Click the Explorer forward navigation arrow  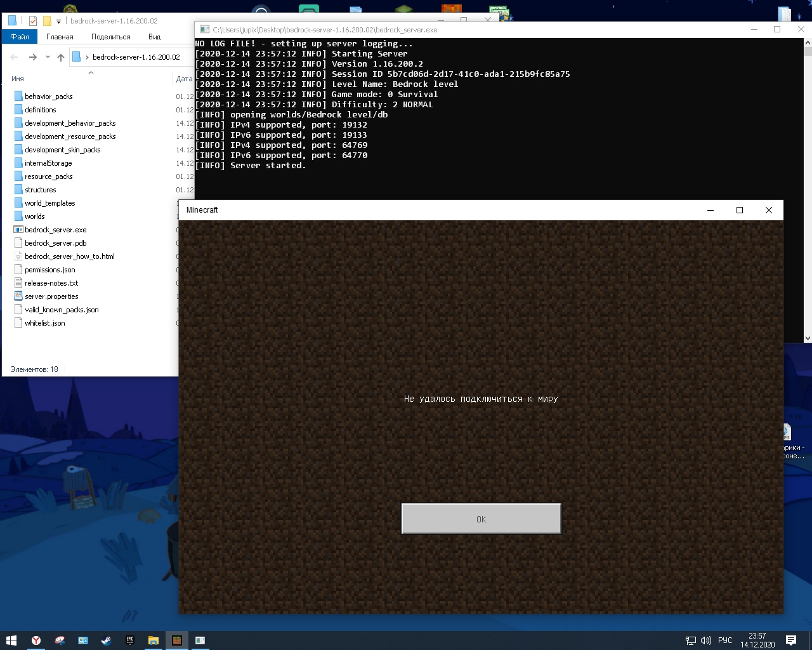pos(33,57)
